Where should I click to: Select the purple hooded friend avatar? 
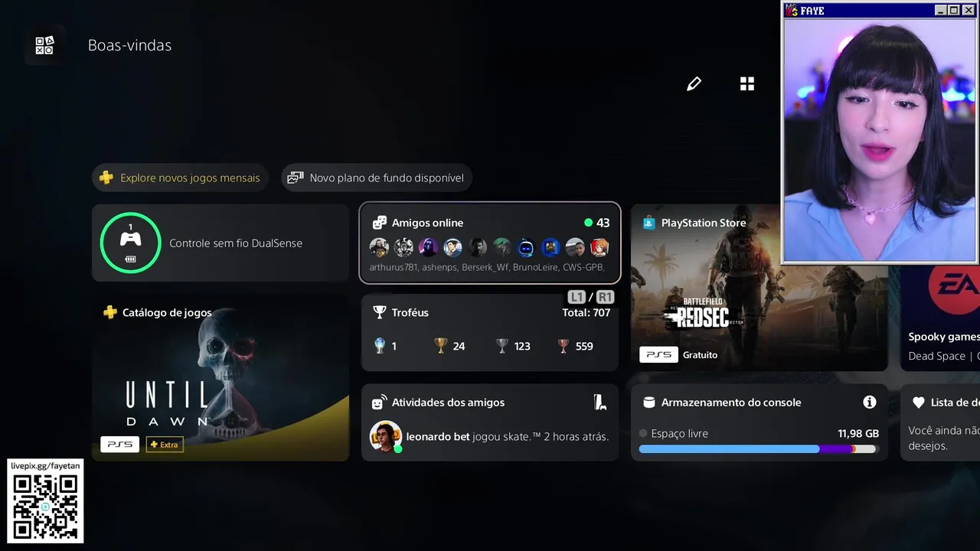[x=428, y=247]
